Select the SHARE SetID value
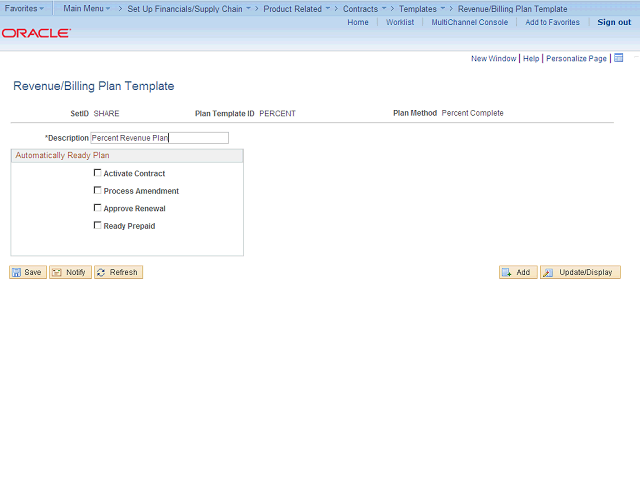 coord(107,113)
